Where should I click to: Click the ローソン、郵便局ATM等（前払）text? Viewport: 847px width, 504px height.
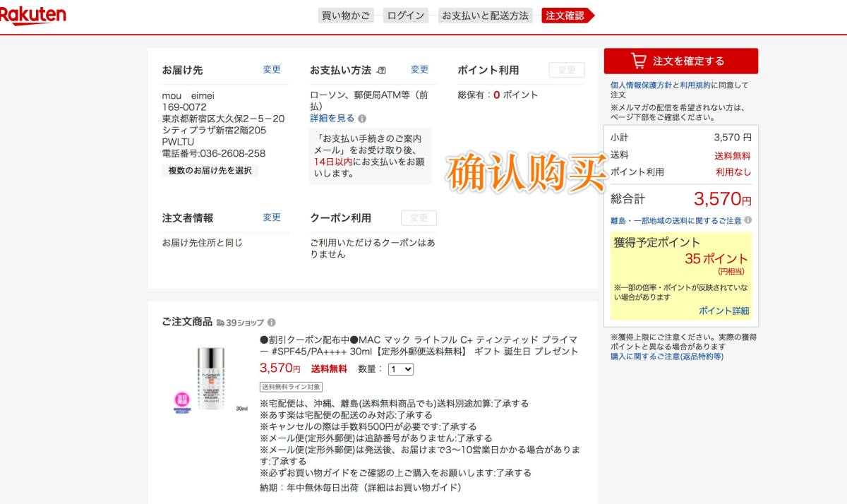[369, 100]
